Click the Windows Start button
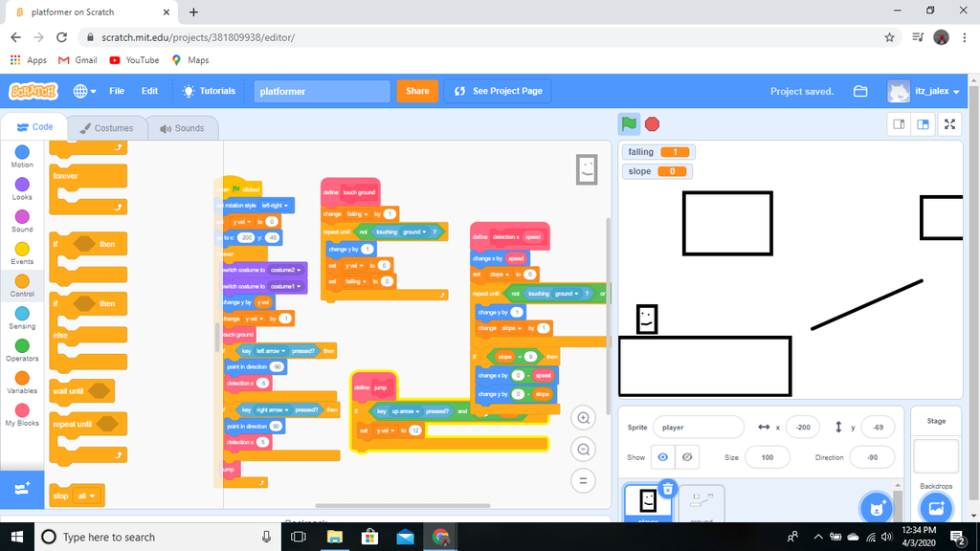 point(17,537)
